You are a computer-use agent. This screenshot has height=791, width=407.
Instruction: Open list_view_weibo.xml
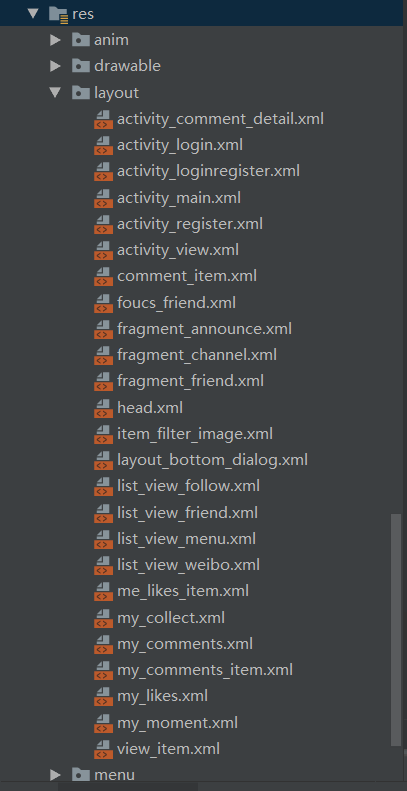click(x=188, y=565)
